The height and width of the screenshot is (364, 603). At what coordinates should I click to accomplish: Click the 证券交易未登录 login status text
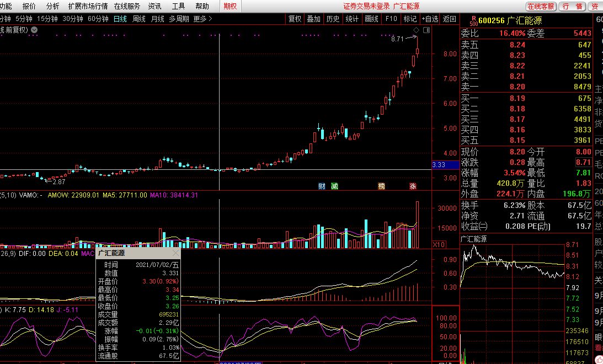click(x=366, y=6)
